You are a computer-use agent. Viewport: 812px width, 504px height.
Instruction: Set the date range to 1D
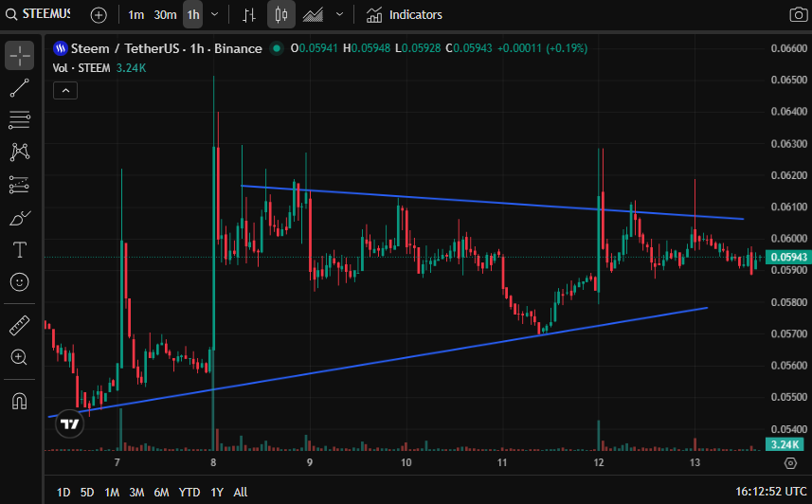(x=63, y=492)
